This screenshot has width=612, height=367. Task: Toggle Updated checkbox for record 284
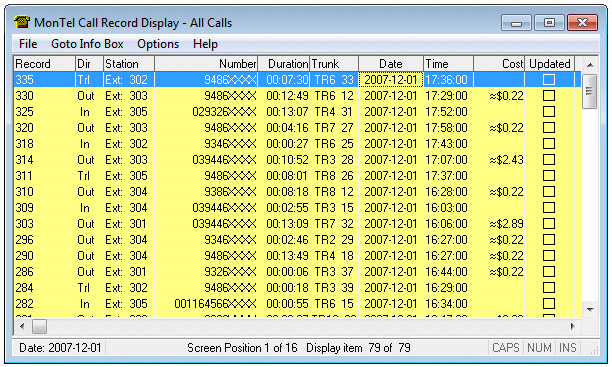549,288
